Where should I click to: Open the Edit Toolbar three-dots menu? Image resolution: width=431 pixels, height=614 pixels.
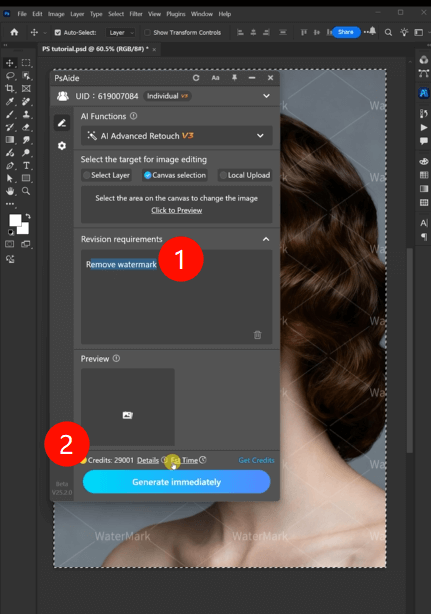pos(10,204)
